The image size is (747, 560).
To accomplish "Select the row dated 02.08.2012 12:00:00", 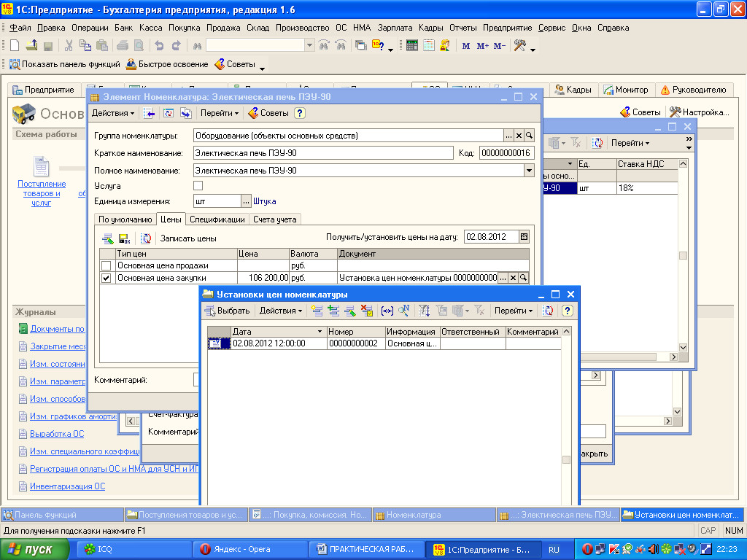I will coord(384,343).
